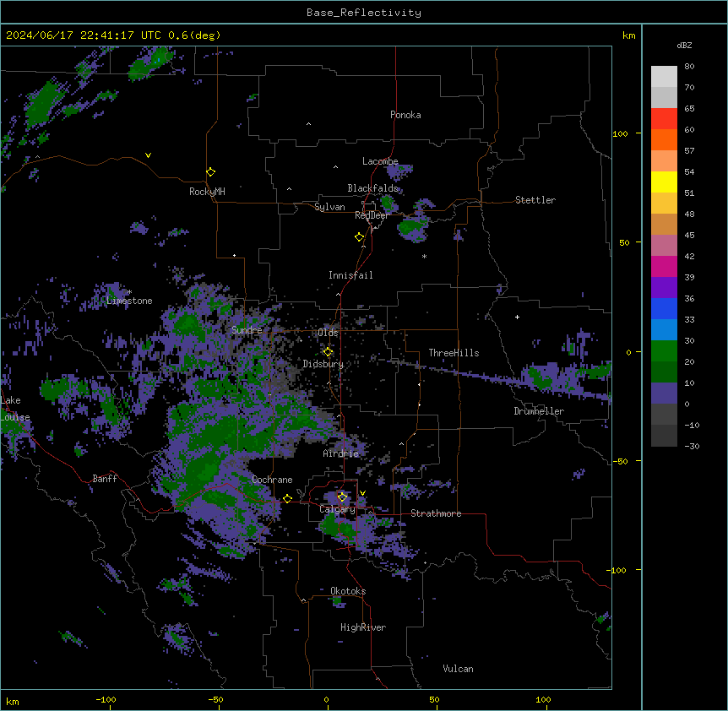
Task: Select the royal blue 36-33 dBZ swatch
Action: [x=664, y=308]
